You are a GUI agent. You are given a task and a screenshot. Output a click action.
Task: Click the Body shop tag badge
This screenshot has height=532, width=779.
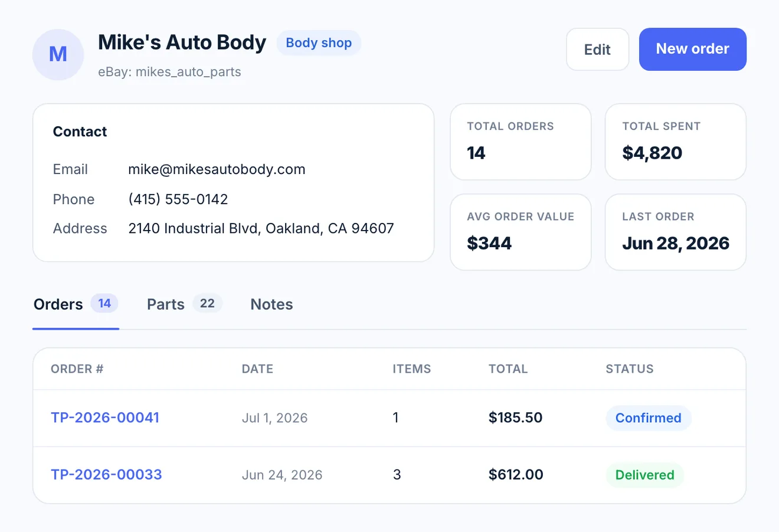(x=319, y=43)
